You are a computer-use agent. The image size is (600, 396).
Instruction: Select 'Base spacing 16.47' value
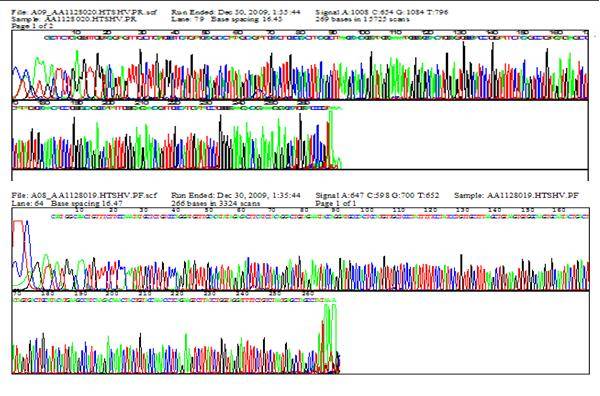[86, 203]
